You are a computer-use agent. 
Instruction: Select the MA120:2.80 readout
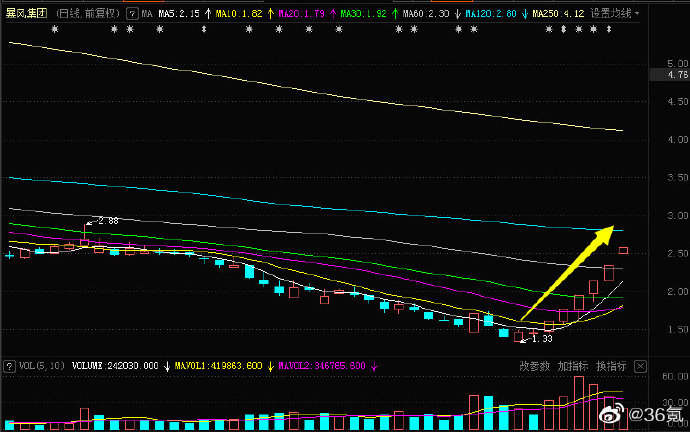(x=491, y=14)
